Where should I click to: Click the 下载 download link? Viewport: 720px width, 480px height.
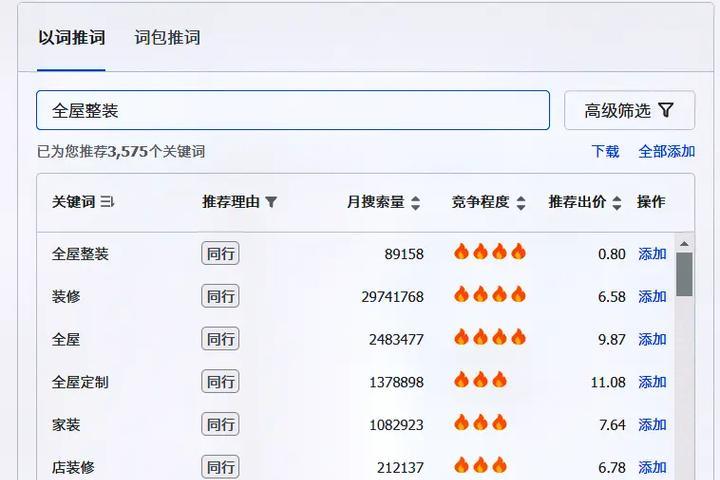(605, 151)
